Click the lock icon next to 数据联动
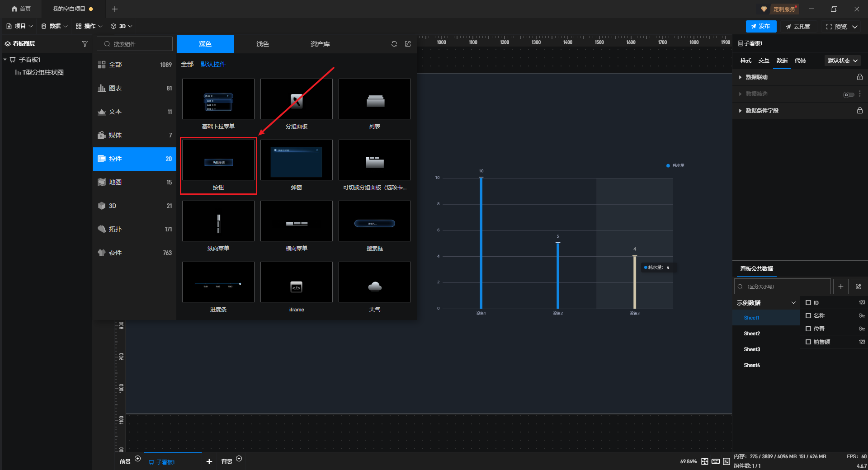This screenshot has height=470, width=868. [x=859, y=77]
